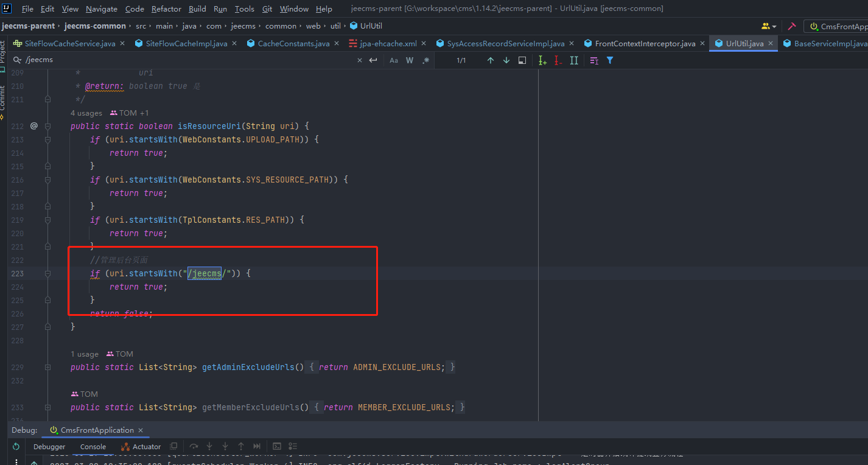Viewport: 868px width, 465px height.
Task: Add selection for next occurrence icon
Action: [x=542, y=60]
